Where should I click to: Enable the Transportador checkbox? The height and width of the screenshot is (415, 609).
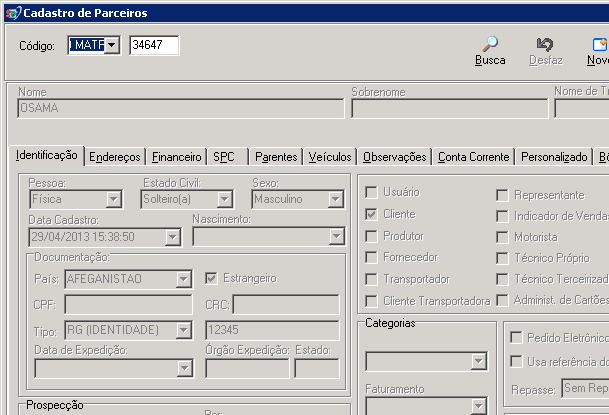pos(371,279)
